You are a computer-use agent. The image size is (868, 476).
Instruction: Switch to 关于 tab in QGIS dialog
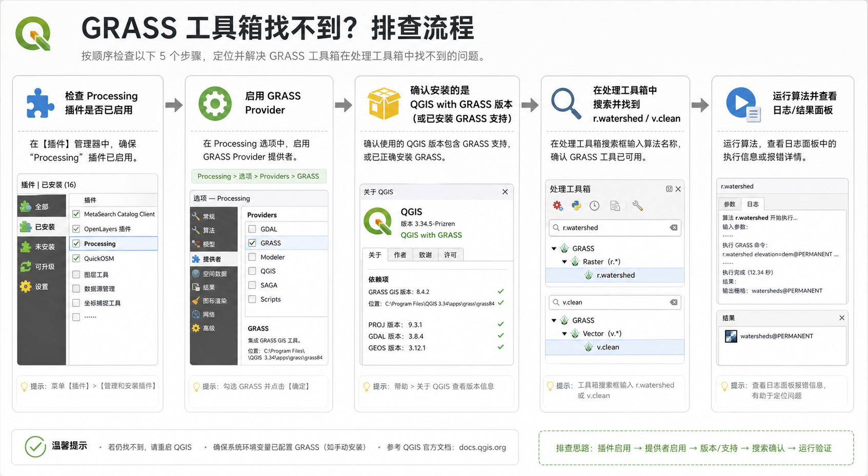tap(375, 255)
